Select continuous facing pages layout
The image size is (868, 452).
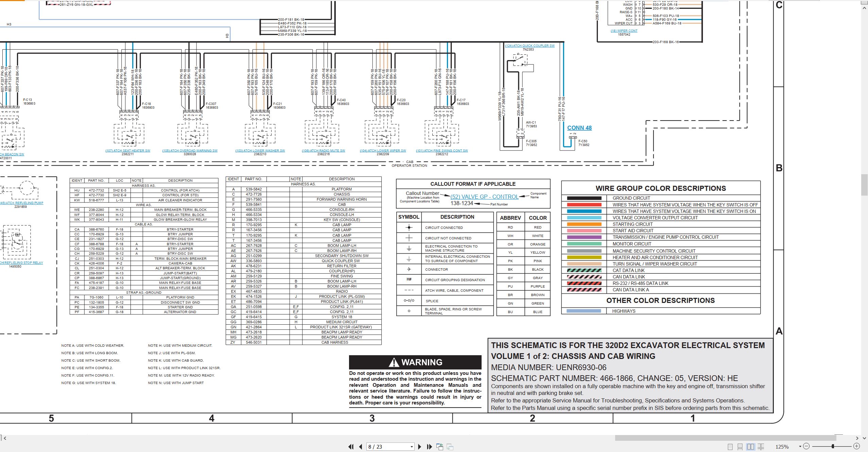(x=761, y=447)
